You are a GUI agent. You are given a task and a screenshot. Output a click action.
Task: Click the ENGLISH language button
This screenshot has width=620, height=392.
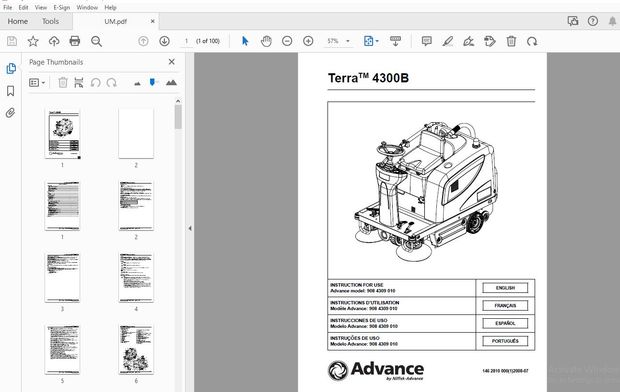(505, 288)
